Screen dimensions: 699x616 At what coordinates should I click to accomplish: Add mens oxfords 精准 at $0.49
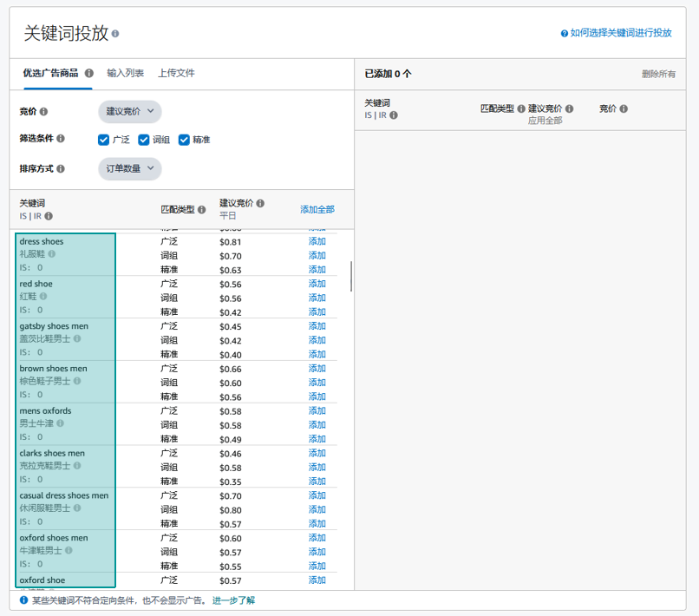click(x=317, y=439)
